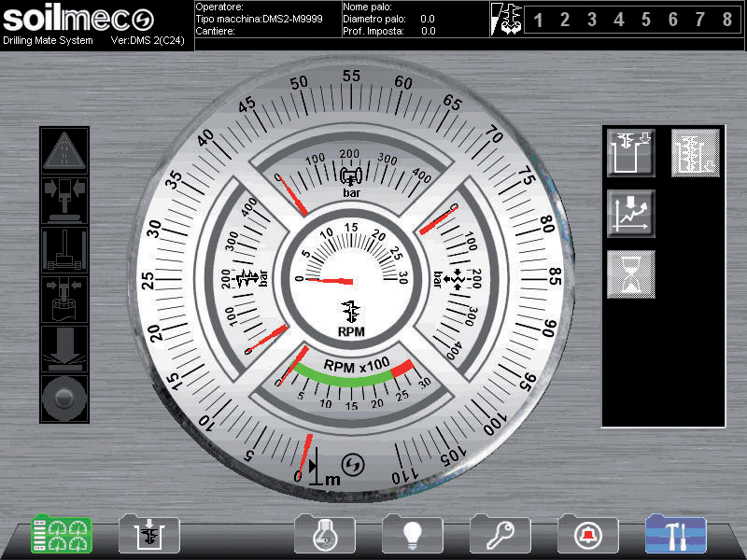Select pile number 1 in top bar

point(539,20)
